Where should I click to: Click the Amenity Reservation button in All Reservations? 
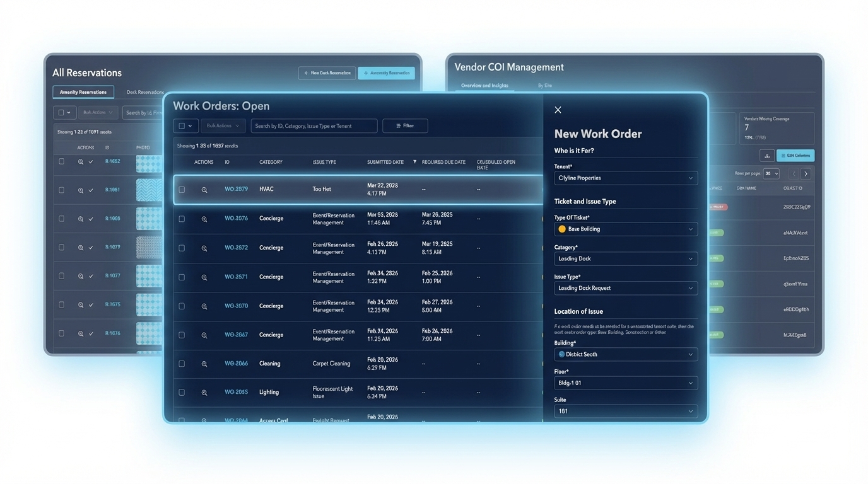(x=386, y=72)
